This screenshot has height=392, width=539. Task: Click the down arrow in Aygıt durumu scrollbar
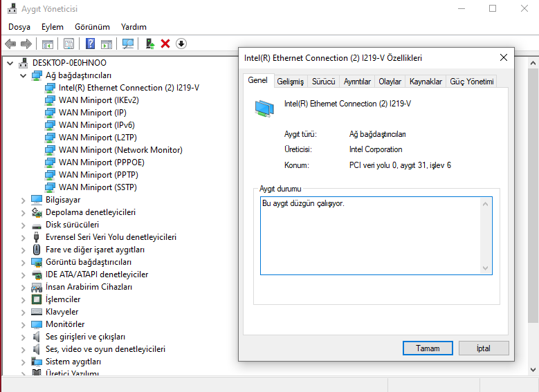tap(485, 268)
